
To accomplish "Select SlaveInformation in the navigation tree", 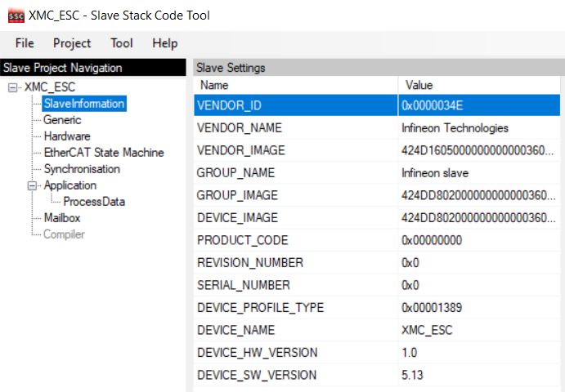I will pyautogui.click(x=84, y=104).
